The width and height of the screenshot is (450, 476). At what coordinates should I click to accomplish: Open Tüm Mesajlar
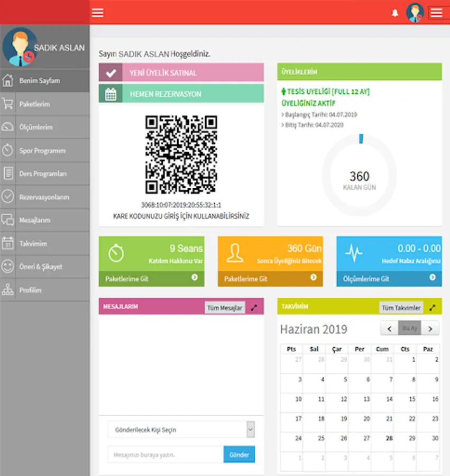tap(225, 308)
